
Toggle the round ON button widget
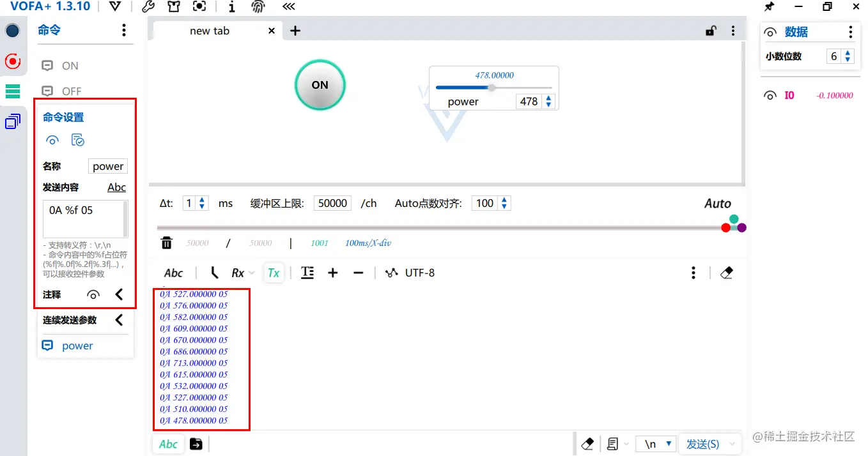pyautogui.click(x=320, y=85)
